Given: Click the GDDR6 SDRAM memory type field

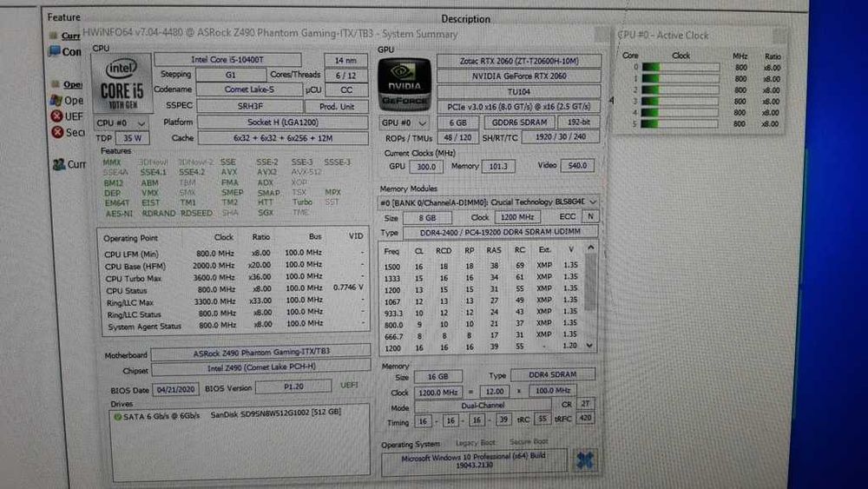Looking at the screenshot, I should tap(519, 122).
